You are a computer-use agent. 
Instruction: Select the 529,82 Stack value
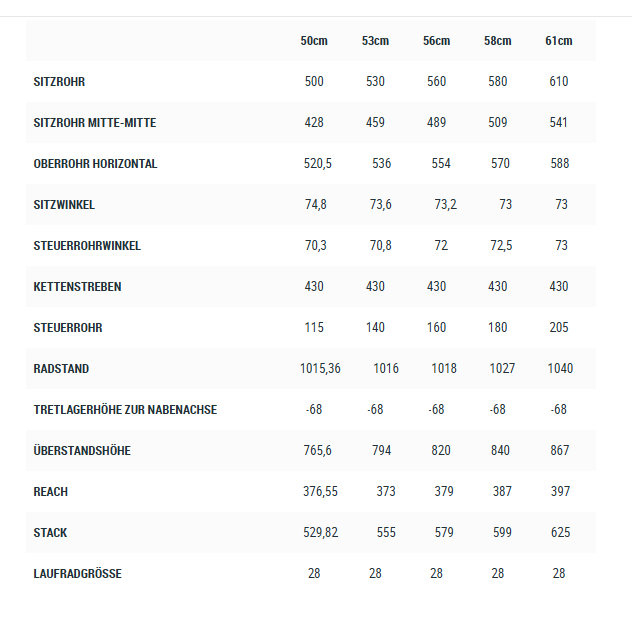coord(319,533)
